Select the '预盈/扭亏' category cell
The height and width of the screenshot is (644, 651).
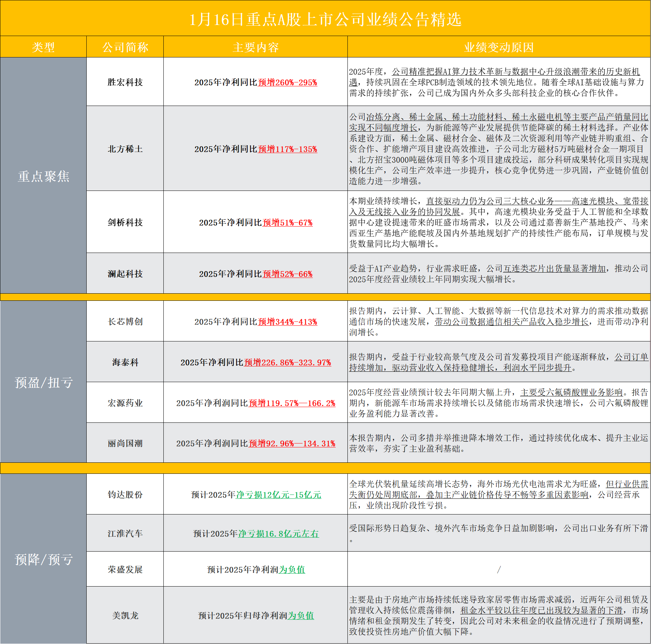point(43,382)
